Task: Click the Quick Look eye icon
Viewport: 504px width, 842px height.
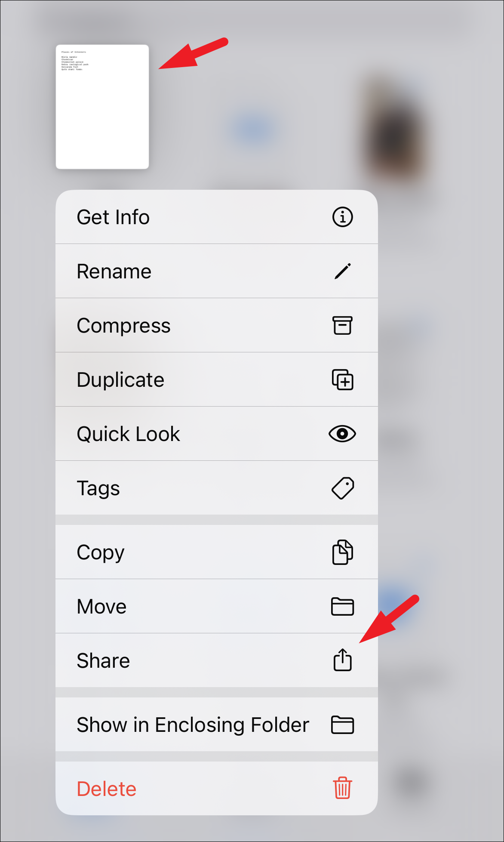Action: [342, 434]
